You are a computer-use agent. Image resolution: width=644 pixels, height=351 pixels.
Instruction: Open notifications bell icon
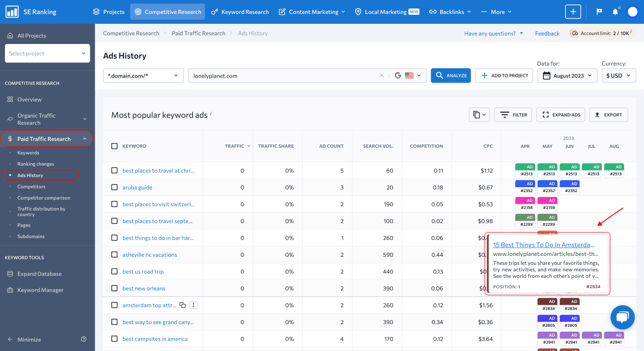coord(615,12)
